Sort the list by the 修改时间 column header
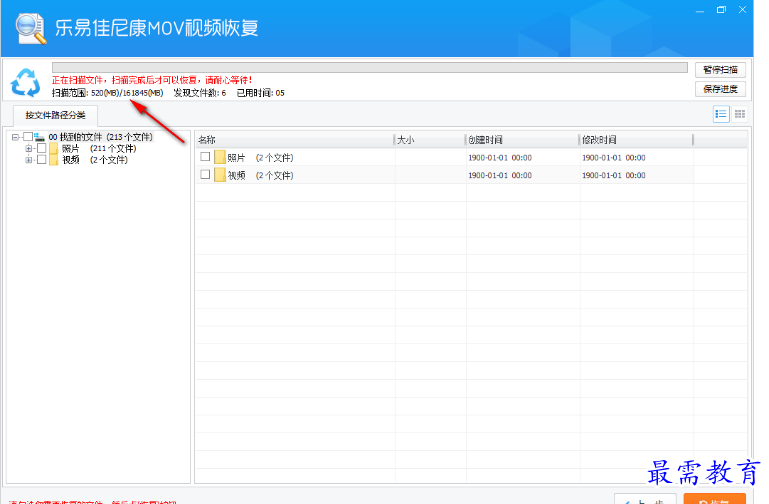Viewport: 769px width, 504px height. click(636, 140)
